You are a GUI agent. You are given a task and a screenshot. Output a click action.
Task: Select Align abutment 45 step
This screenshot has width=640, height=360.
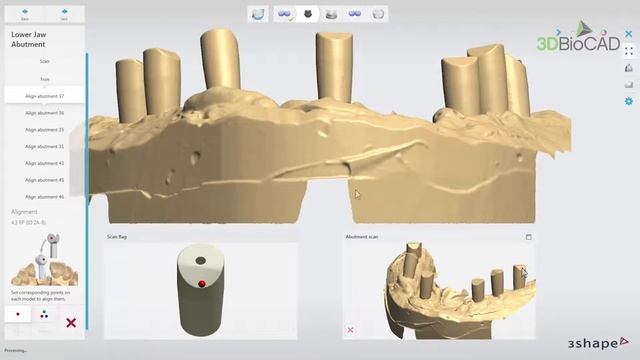[44, 180]
